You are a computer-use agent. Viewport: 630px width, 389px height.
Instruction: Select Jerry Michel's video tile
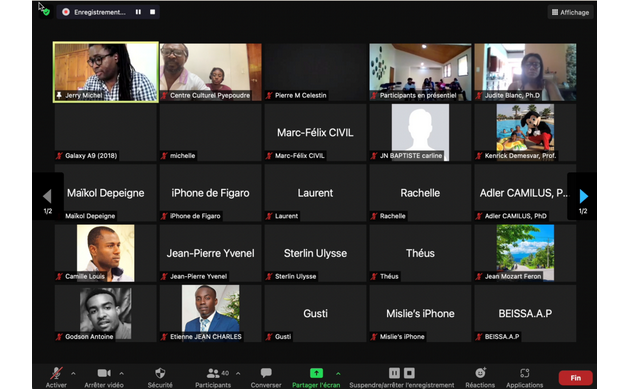point(106,72)
